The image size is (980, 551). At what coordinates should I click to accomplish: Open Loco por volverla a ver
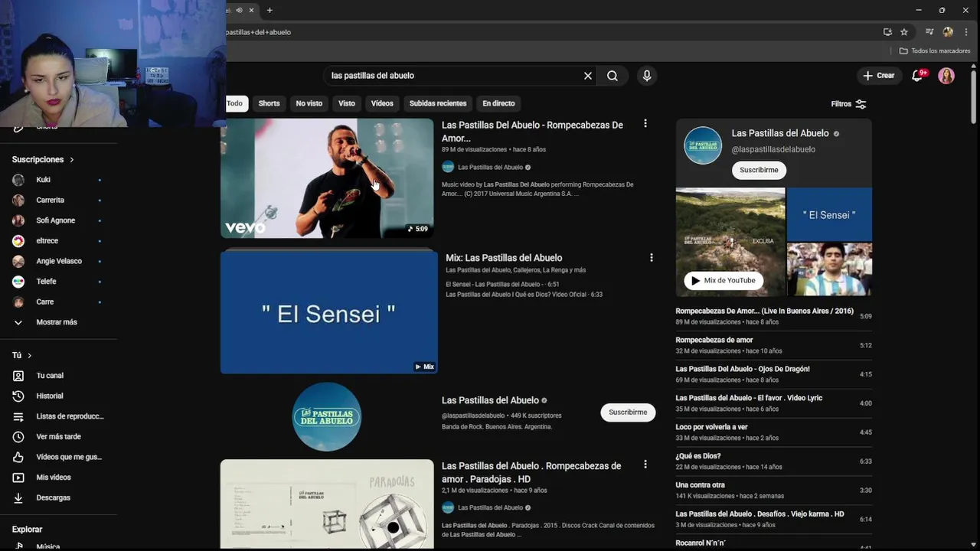[711, 427]
